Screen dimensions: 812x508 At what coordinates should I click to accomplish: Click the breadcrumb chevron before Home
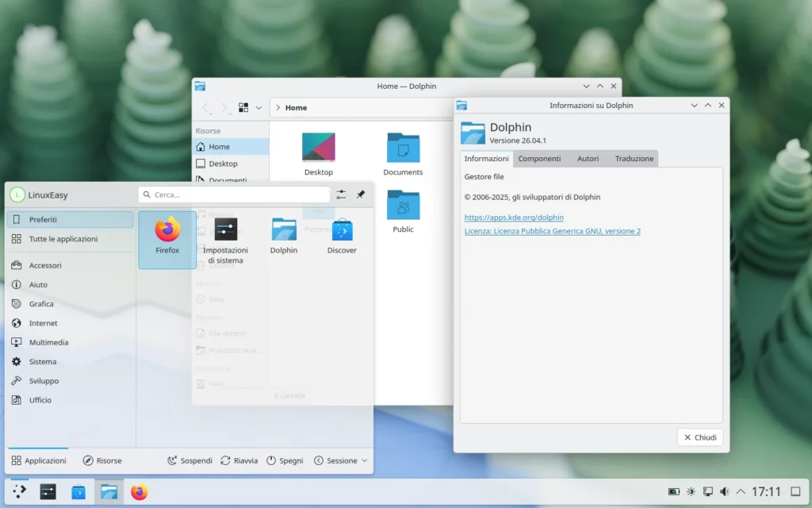click(278, 108)
